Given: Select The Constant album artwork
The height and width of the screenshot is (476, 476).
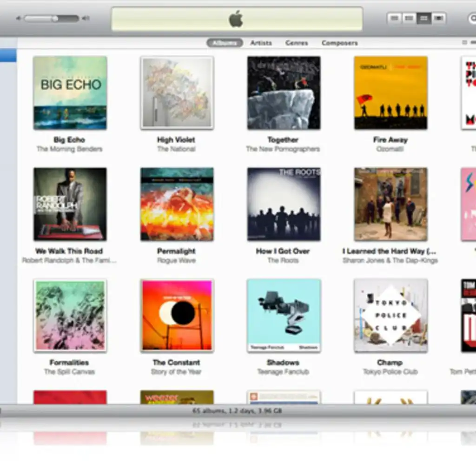Looking at the screenshot, I should point(177,316).
